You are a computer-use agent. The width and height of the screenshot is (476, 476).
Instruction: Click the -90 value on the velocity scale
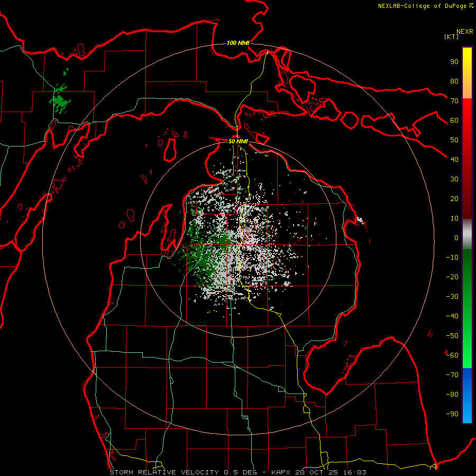point(452,414)
